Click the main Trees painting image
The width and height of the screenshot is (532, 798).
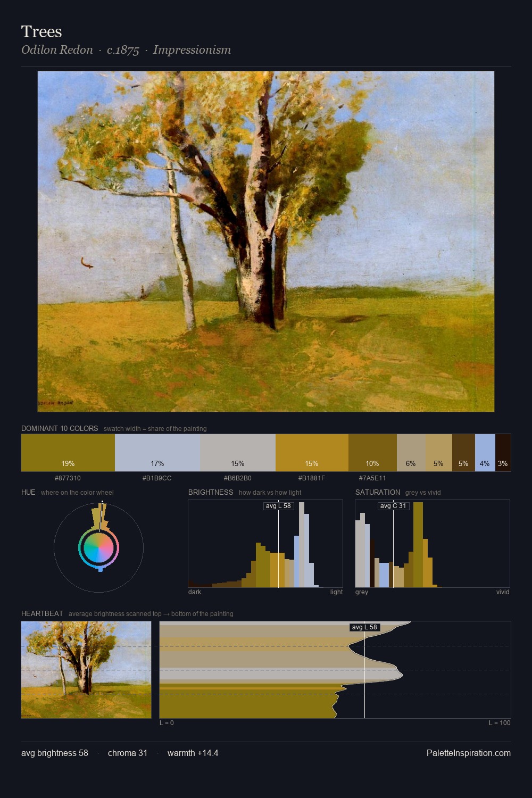pos(266,242)
